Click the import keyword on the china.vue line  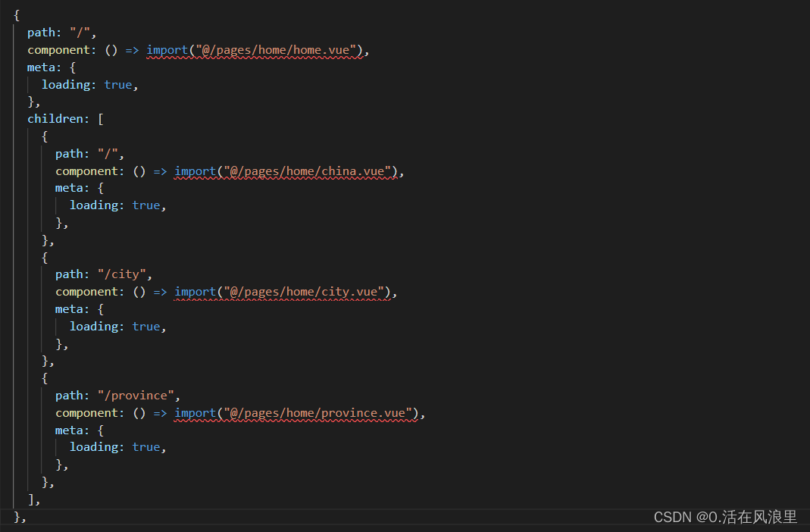point(195,171)
